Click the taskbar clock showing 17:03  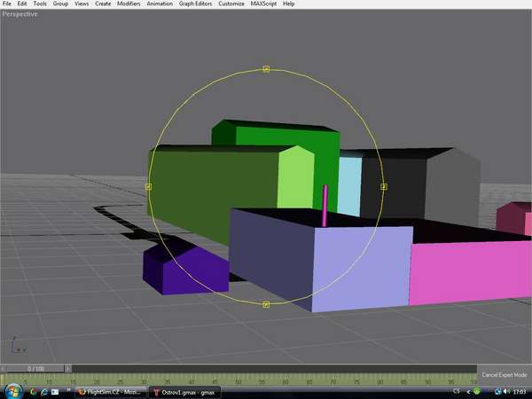click(520, 392)
